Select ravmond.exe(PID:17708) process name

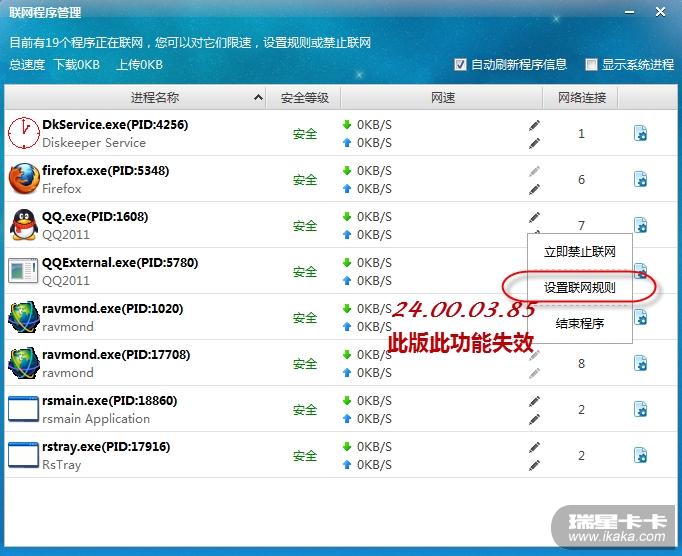[116, 355]
